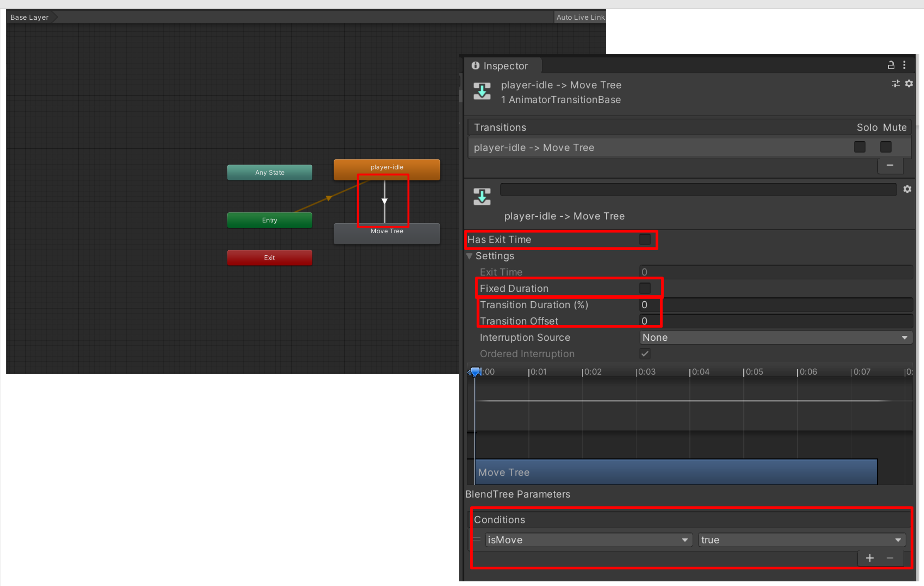
Task: Open the true value condition dropdown
Action: click(x=801, y=540)
